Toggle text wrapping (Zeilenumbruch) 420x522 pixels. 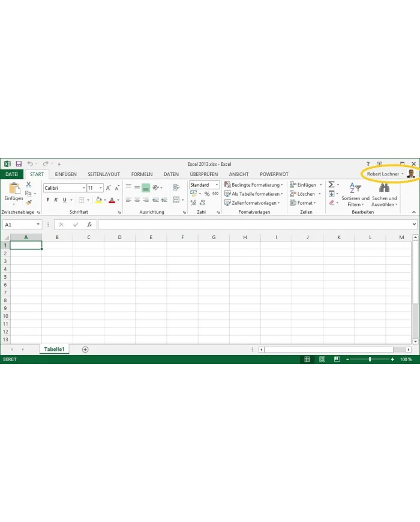tap(176, 188)
